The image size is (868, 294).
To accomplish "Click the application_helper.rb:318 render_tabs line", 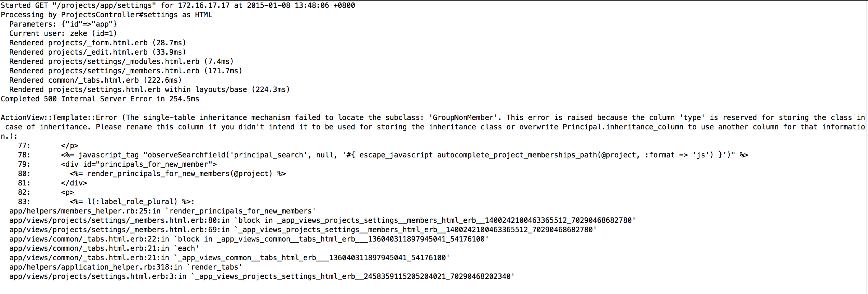I will (x=126, y=267).
